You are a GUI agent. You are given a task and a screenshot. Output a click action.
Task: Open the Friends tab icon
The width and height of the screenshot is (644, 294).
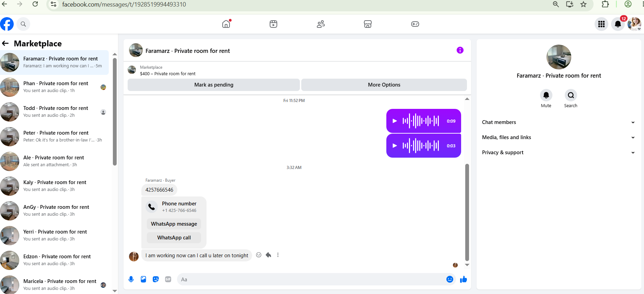click(x=321, y=24)
